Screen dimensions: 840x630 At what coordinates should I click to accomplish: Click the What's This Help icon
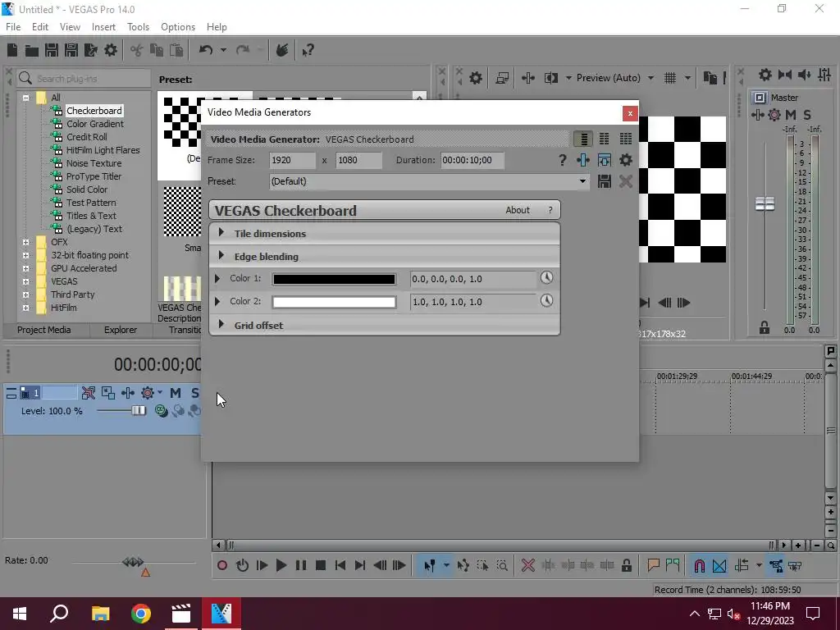coord(308,51)
